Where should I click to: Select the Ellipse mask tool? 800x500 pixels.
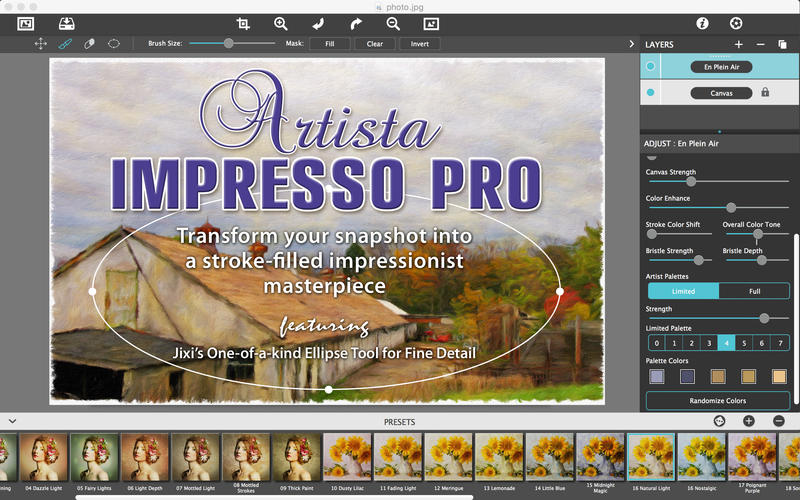[x=114, y=44]
